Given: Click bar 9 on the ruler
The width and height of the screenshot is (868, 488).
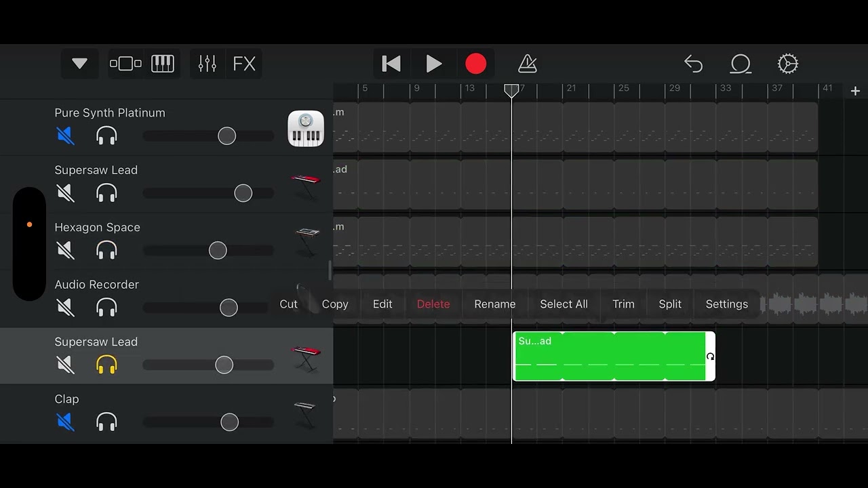Looking at the screenshot, I should 416,88.
